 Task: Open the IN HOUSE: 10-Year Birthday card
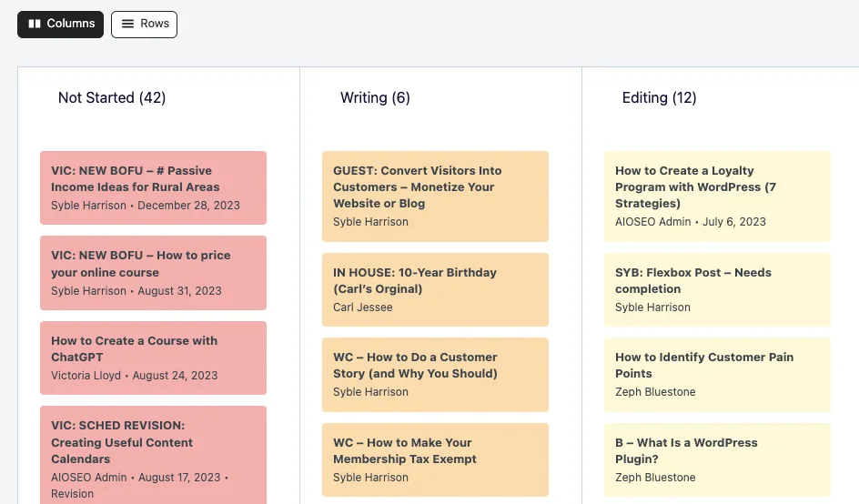436,290
